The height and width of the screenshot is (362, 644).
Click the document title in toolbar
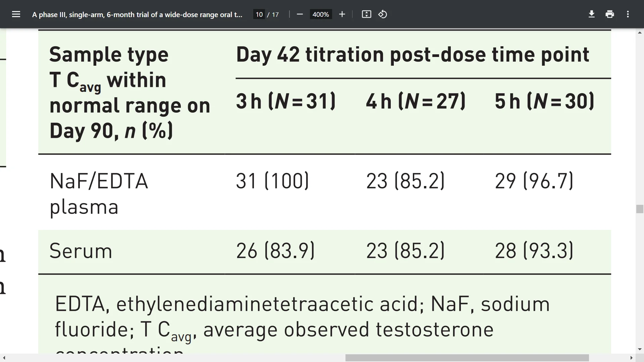tap(137, 14)
